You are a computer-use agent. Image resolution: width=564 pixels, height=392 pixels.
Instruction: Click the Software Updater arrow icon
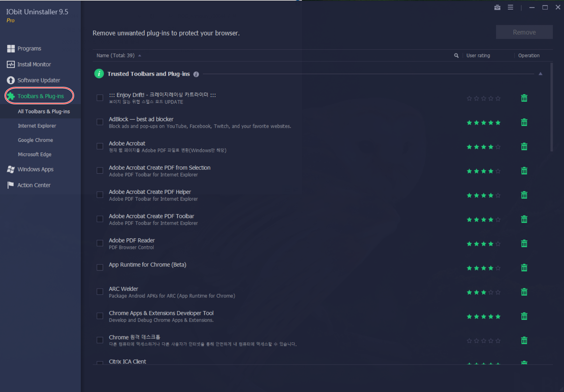tap(11, 80)
